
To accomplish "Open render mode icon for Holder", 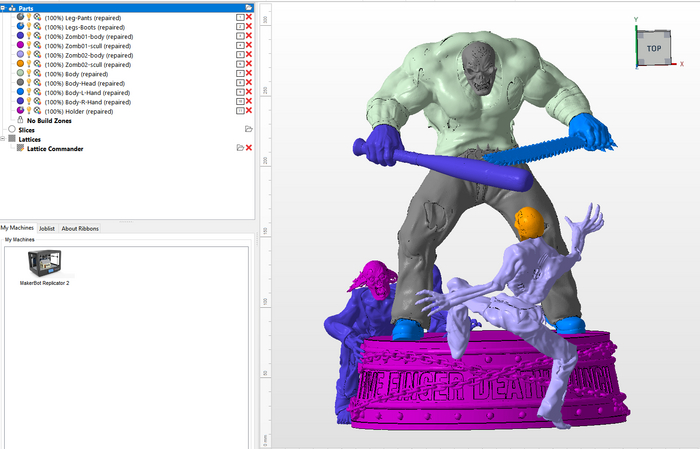I will [38, 111].
